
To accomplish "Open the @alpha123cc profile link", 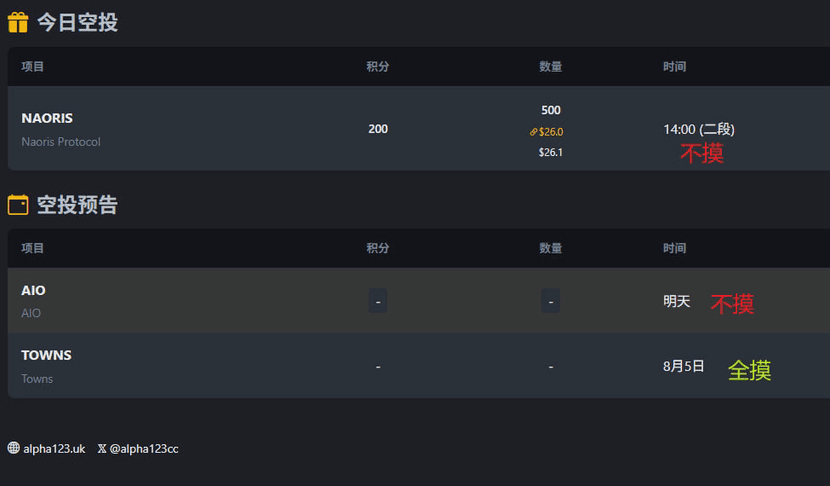I will point(144,448).
